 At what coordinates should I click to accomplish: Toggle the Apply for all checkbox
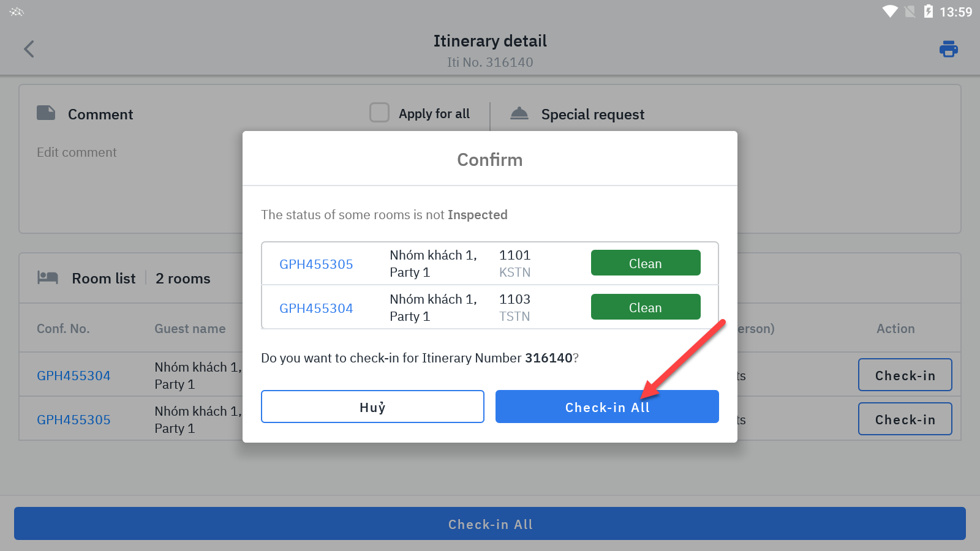(379, 113)
